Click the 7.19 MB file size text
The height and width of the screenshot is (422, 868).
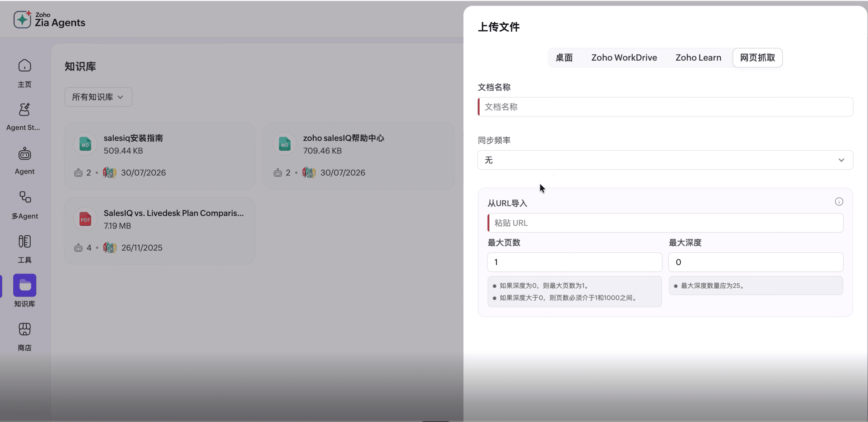coord(117,226)
